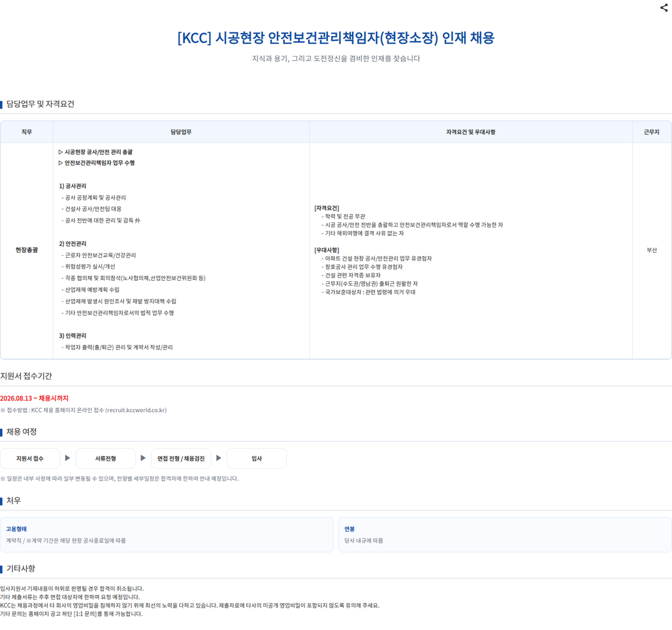The height and width of the screenshot is (630, 672).
Task: Click the 지원서 접수기간 heading
Action: click(x=26, y=376)
